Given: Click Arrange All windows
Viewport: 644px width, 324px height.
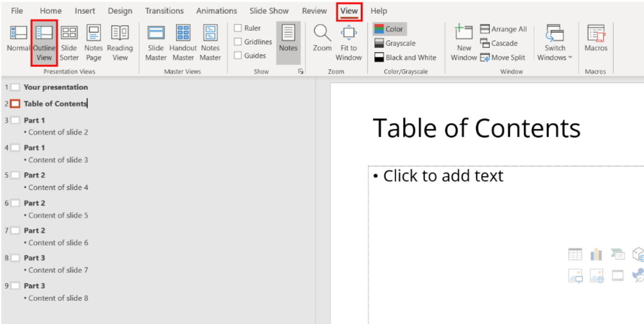Looking at the screenshot, I should 504,29.
